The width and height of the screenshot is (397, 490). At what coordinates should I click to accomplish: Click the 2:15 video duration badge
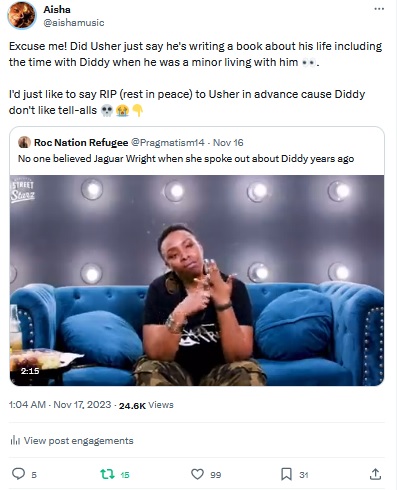30,371
